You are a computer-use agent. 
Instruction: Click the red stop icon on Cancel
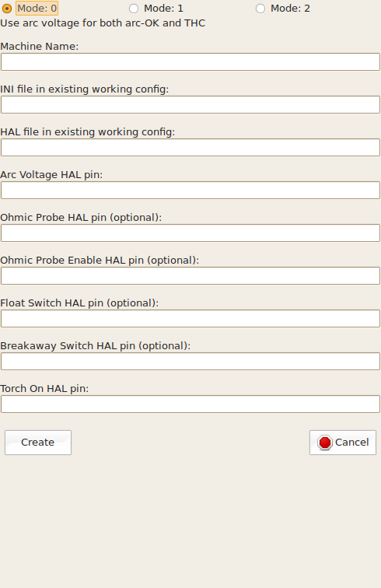pyautogui.click(x=325, y=443)
